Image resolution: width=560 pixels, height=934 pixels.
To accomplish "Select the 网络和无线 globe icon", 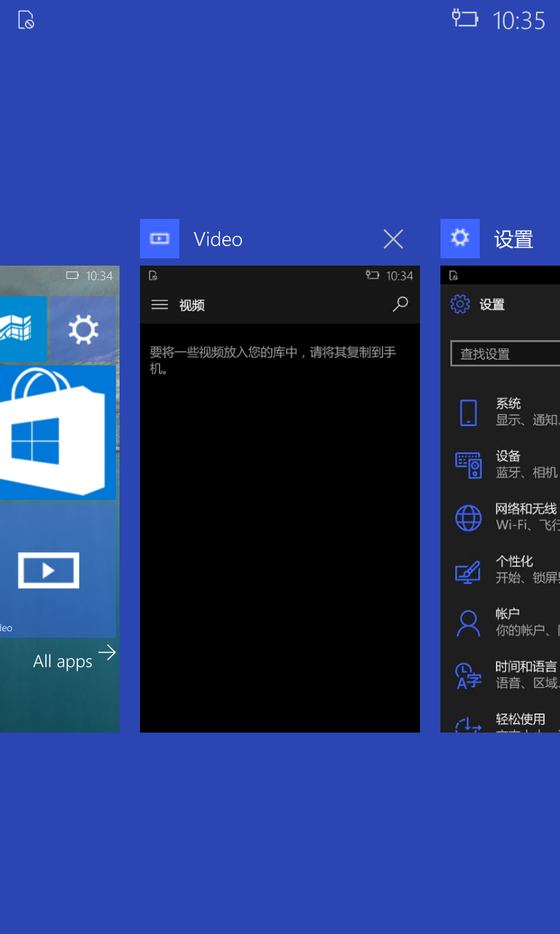I will 468,517.
